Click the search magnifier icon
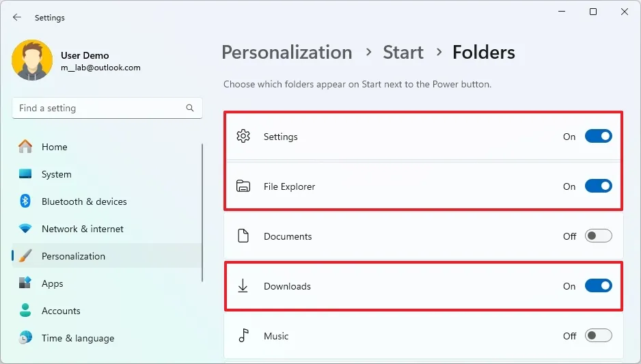 pyautogui.click(x=190, y=108)
